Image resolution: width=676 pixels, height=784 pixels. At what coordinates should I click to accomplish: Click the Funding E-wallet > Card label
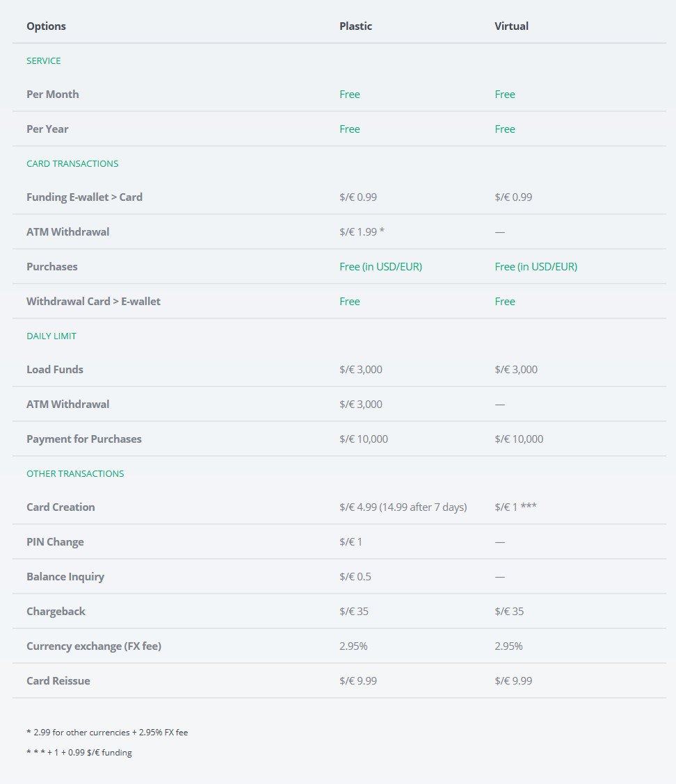tap(84, 197)
